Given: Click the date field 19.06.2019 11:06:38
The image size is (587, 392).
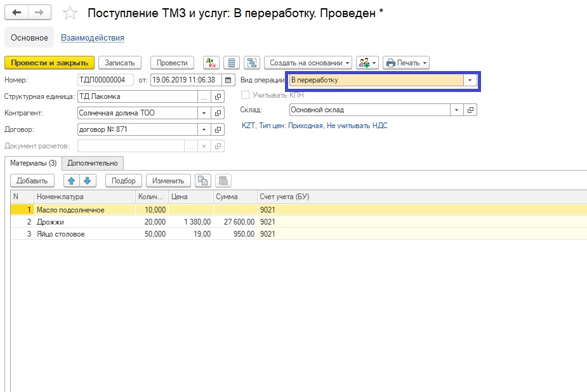Looking at the screenshot, I should 186,80.
